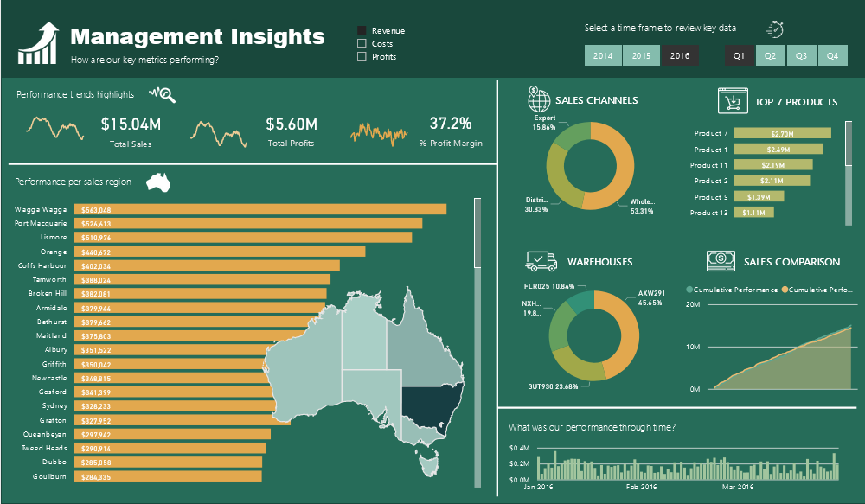Choose the Q2 quarter button
865x504 pixels.
point(770,55)
